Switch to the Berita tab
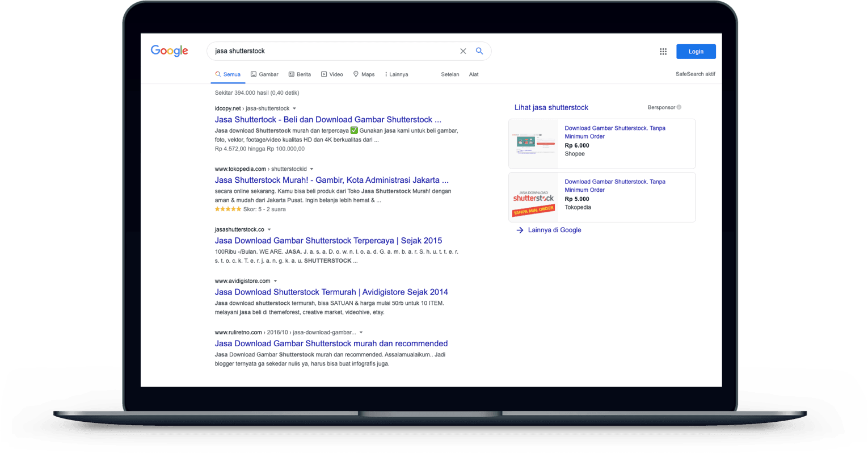Screen dimensions: 868x453 point(300,74)
